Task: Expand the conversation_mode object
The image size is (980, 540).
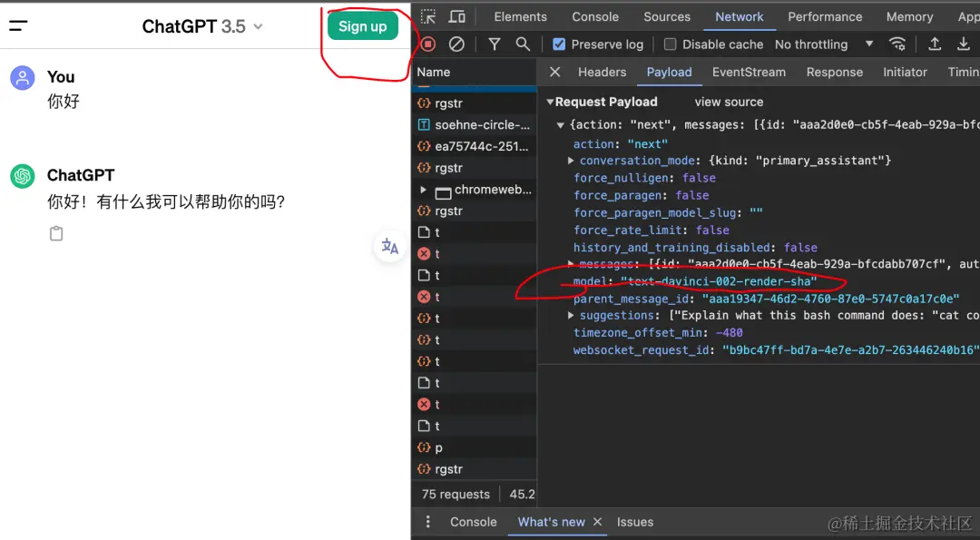Action: [570, 161]
